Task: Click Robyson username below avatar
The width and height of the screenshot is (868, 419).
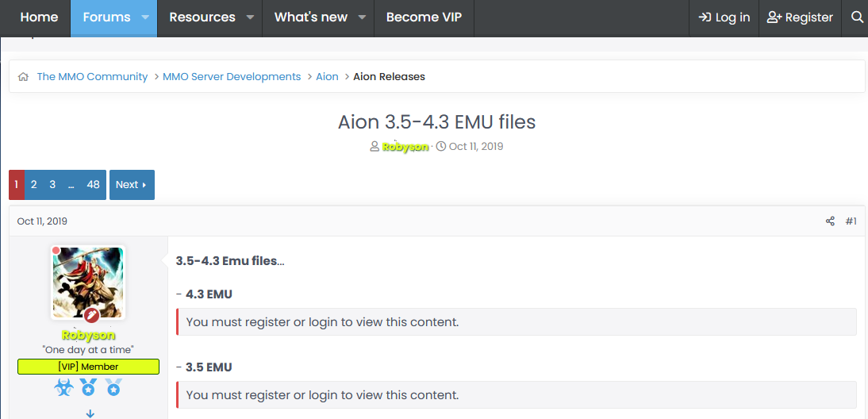Action: pos(89,336)
